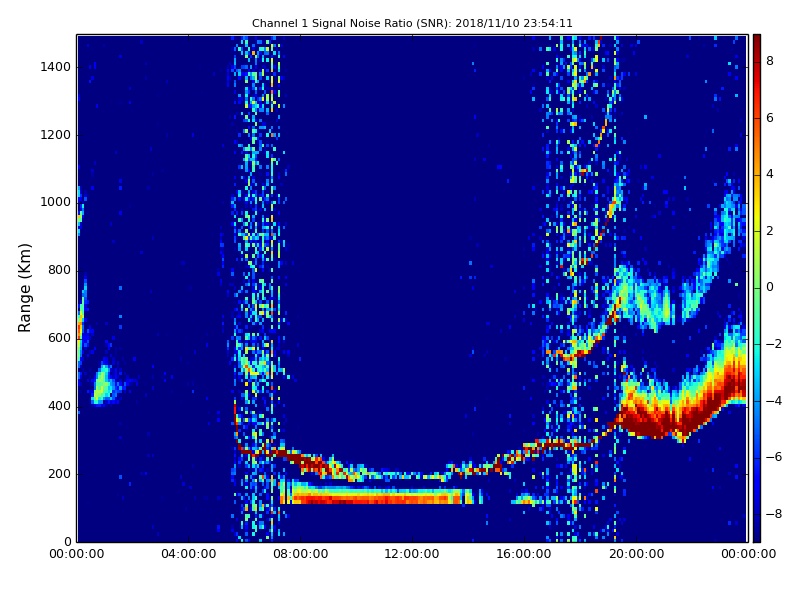Click the 600 range axis tick label

point(59,338)
